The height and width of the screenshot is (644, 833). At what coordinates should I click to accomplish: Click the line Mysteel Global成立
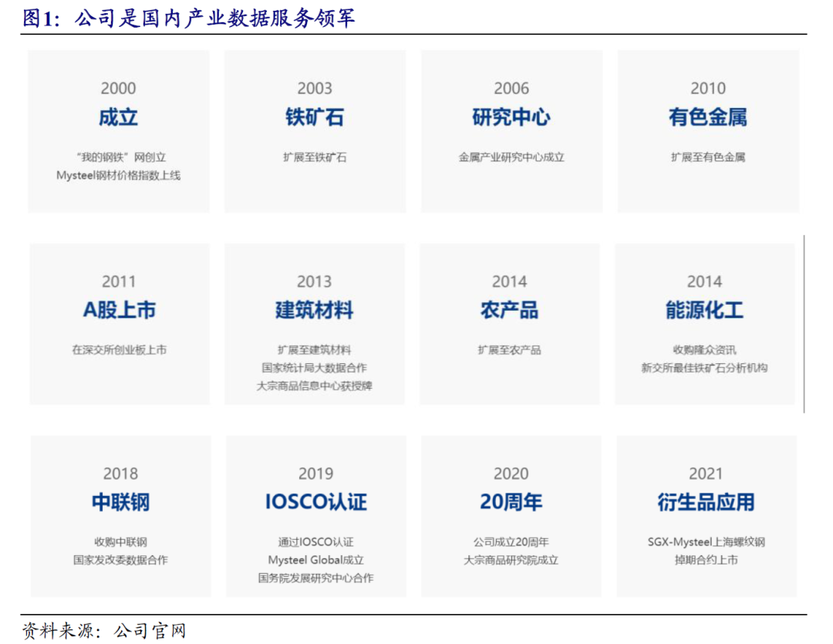(315, 560)
